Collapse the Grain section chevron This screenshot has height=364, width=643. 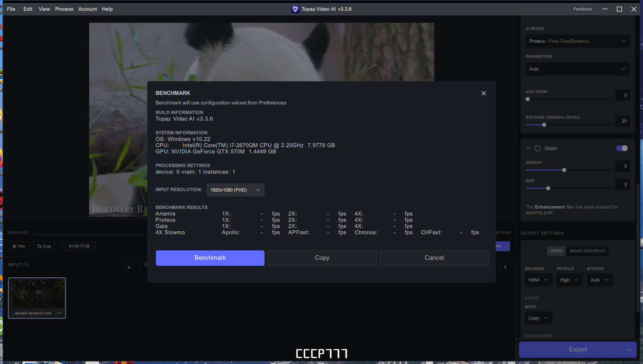(x=528, y=148)
